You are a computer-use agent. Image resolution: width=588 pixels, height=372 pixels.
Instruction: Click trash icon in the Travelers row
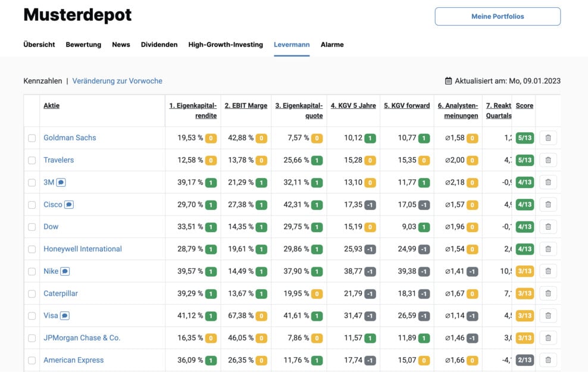(548, 160)
